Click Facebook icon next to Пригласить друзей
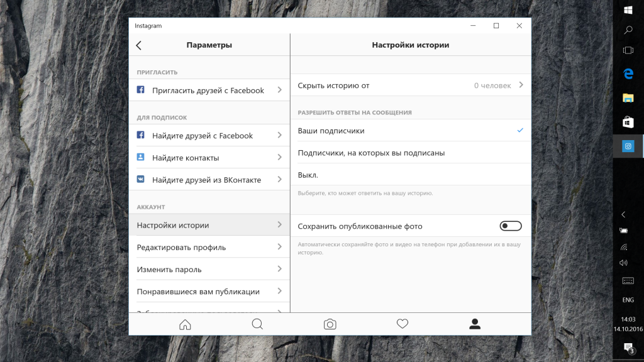The image size is (644, 362). [x=140, y=90]
